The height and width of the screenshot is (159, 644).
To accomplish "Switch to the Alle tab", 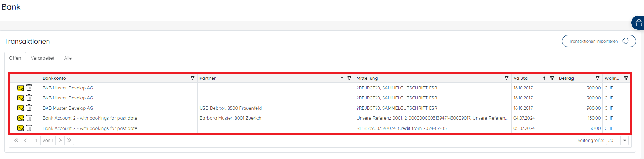I will (x=68, y=58).
